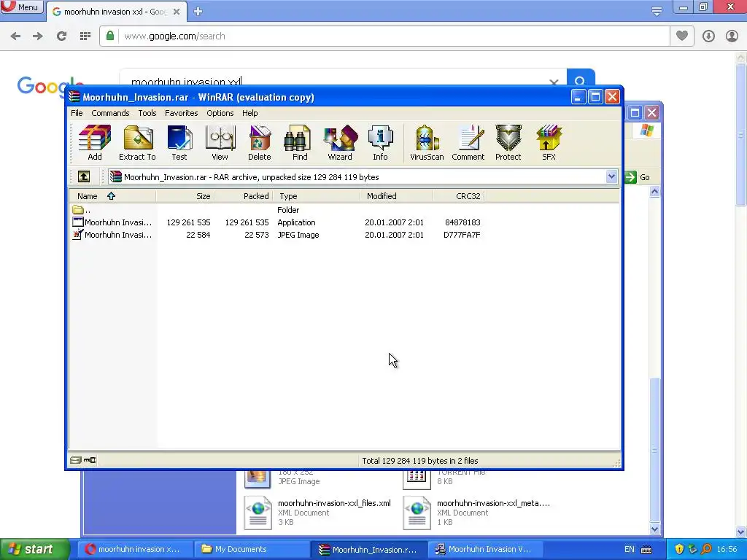The width and height of the screenshot is (747, 560).
Task: Go up one level with the up-folder icon
Action: coord(84,177)
